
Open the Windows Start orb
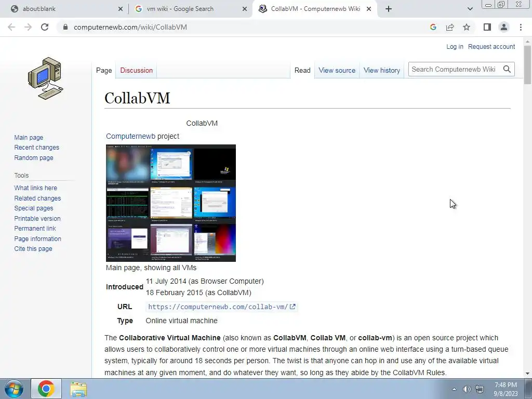[x=14, y=389]
